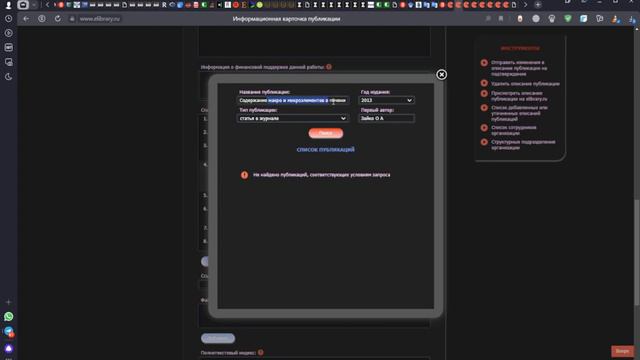The image size is (640, 360).
Task: Open 'Отправить изменения в описании публикации' tool link
Action: coord(519,68)
